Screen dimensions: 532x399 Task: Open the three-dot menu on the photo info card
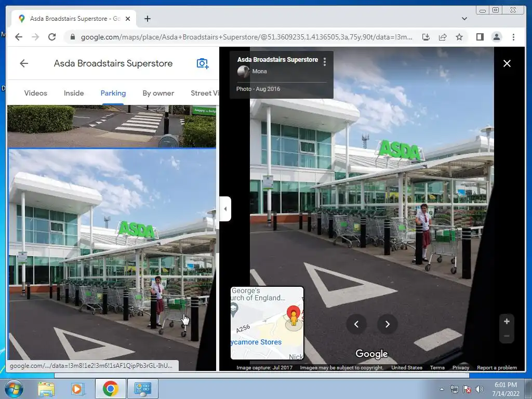325,61
